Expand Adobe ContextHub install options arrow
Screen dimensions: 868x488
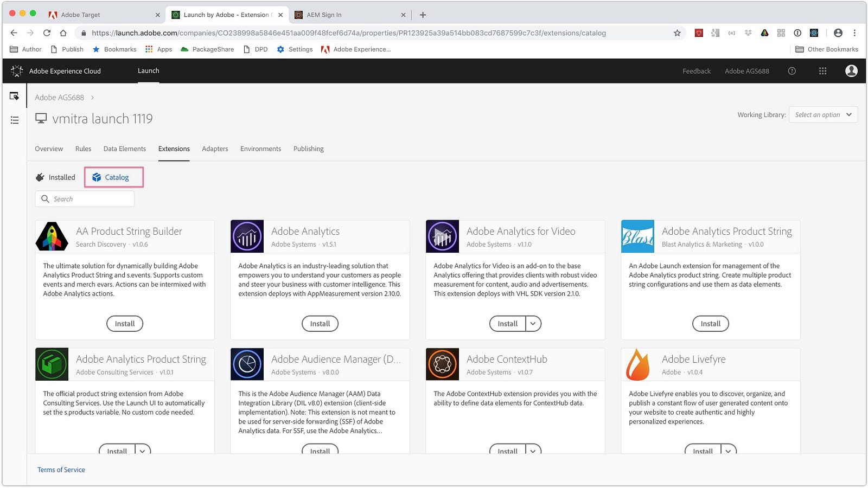pyautogui.click(x=533, y=451)
